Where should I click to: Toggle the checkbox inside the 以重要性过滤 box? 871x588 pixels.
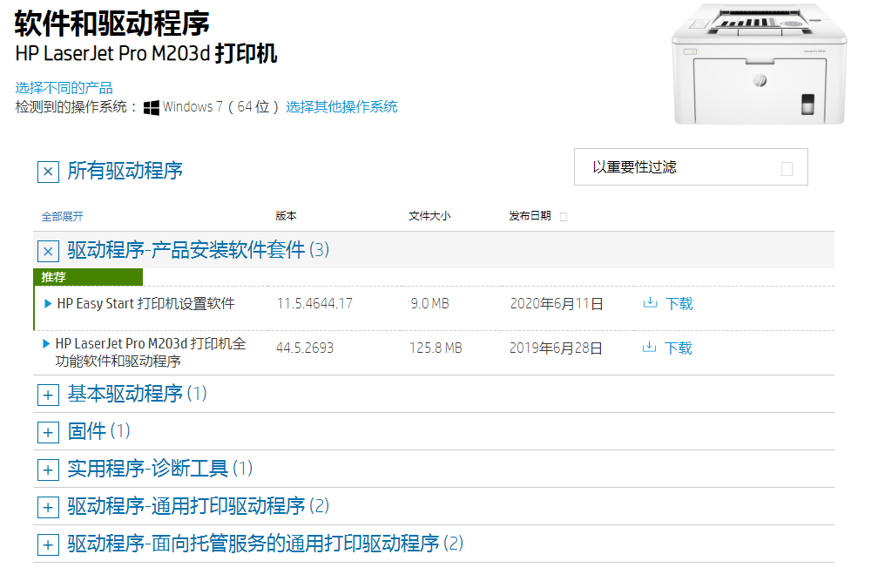point(787,166)
